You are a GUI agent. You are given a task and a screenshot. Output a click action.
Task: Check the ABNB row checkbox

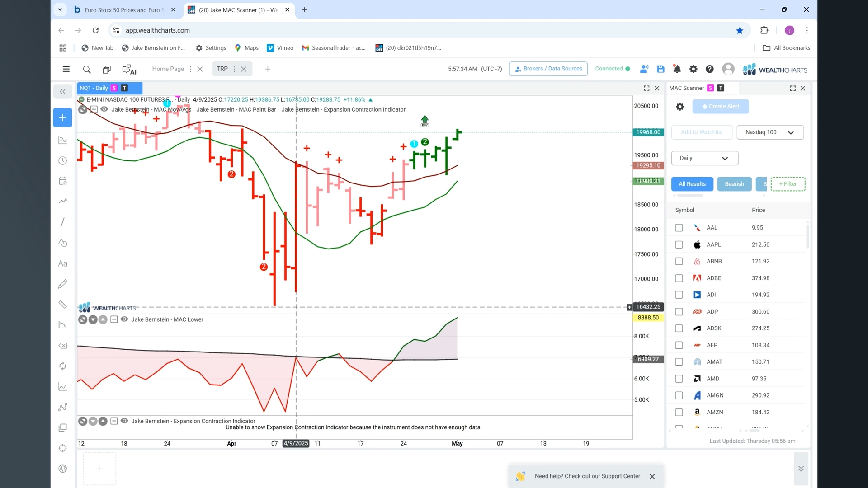[x=679, y=261]
